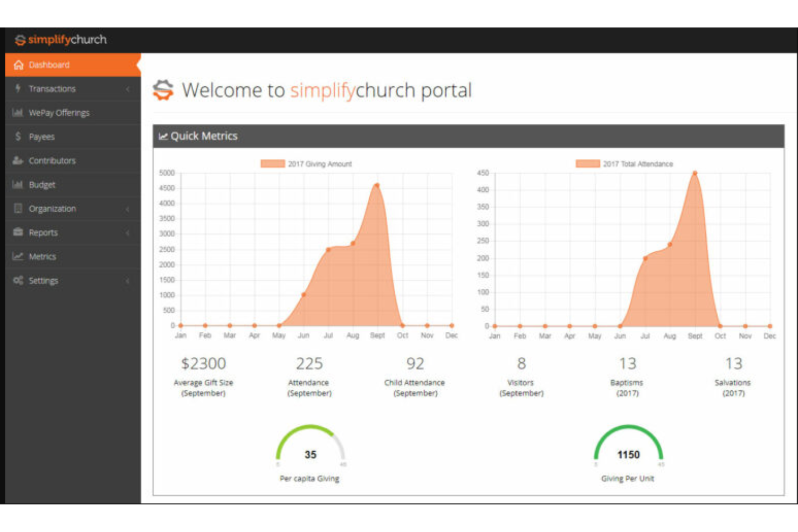Screen dimensions: 798x532
Task: Open the Budget section
Action: [73, 184]
